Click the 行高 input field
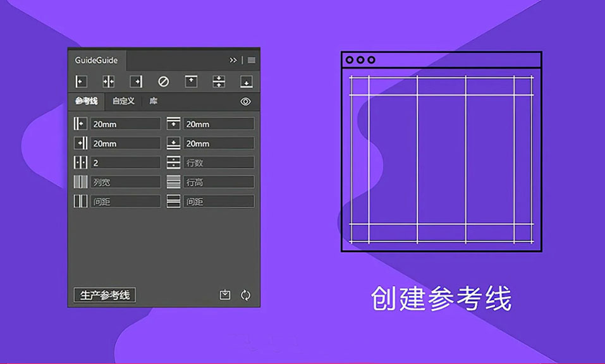This screenshot has width=605, height=364. click(x=219, y=181)
